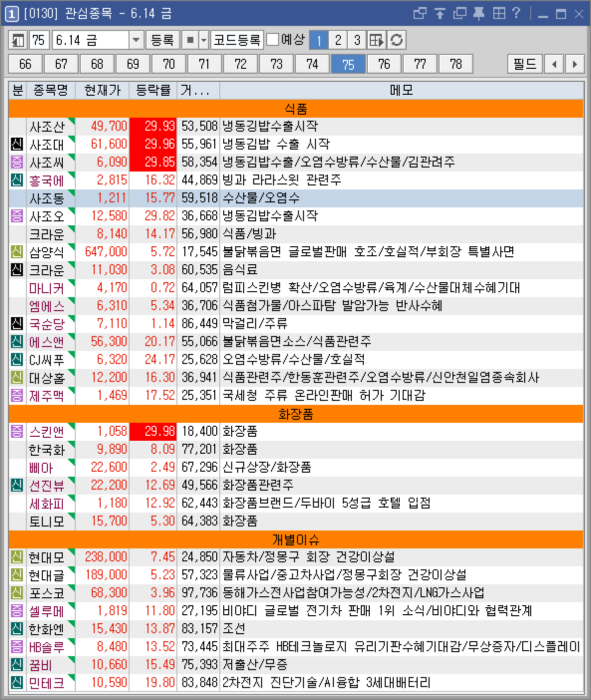Screen dimensions: 591x700
Task: Toggle the side panel icon left of group number
Action: (x=18, y=40)
